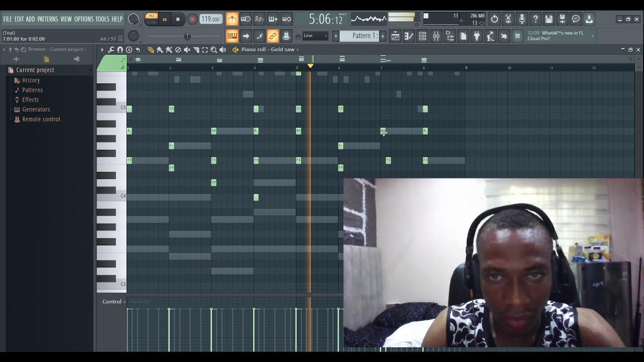
Task: Open the HELP menu
Action: pos(117,19)
